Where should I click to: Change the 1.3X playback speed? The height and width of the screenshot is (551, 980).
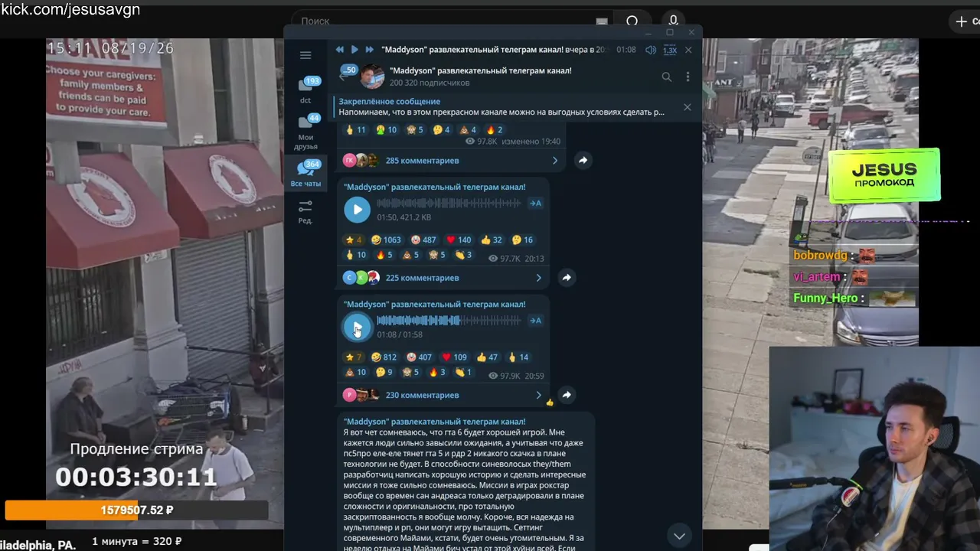point(670,50)
